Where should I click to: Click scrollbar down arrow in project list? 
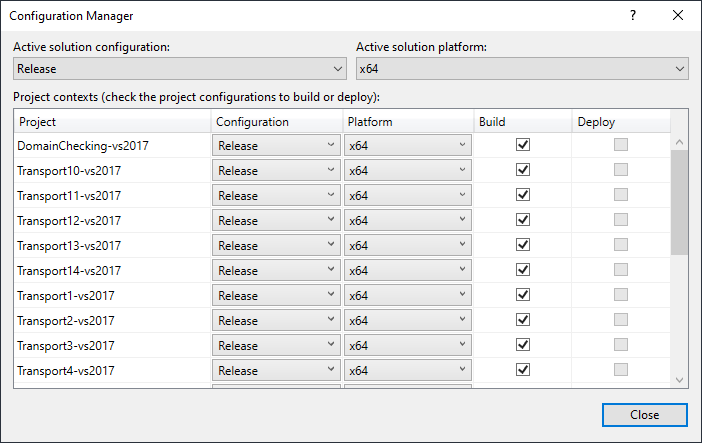(x=679, y=379)
